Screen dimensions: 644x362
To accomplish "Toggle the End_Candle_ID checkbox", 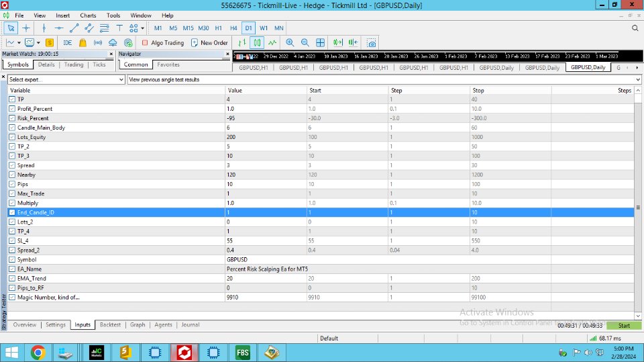I will click(12, 212).
